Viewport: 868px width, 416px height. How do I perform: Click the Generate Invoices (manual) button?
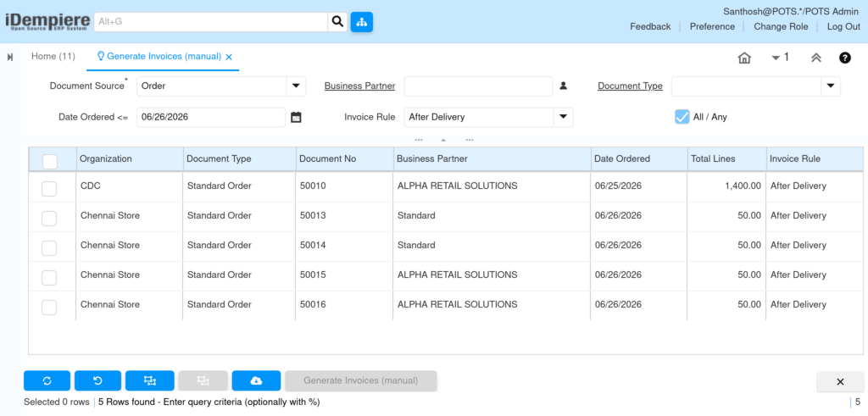point(361,380)
